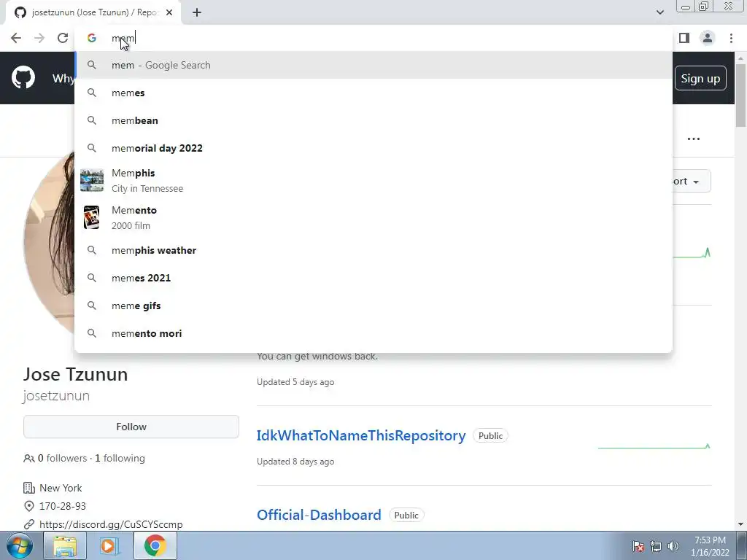
Task: Click the search icon beside 'memento mori'
Action: click(x=91, y=333)
